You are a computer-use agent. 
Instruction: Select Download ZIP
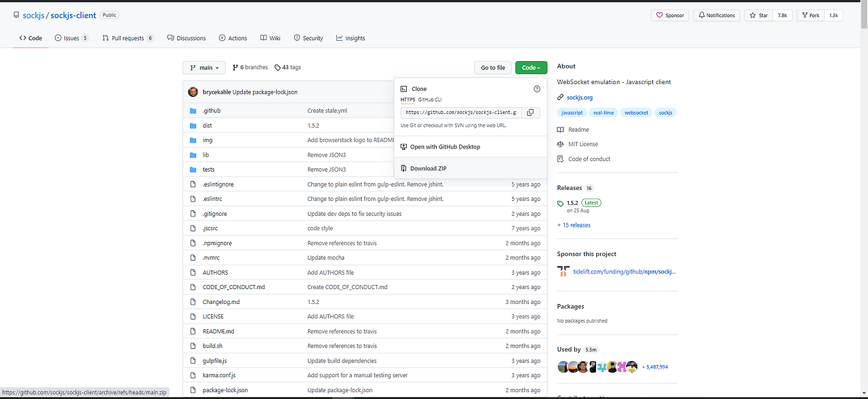(428, 168)
